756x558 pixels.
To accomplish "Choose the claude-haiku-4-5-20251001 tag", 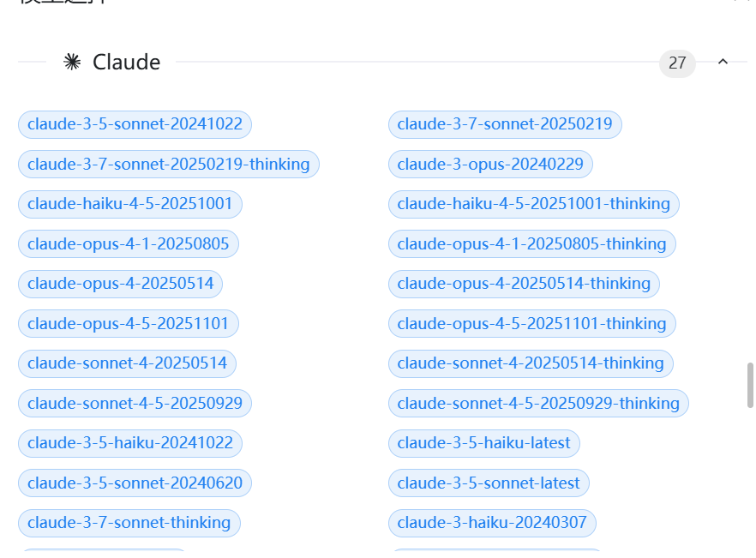I will click(x=130, y=204).
